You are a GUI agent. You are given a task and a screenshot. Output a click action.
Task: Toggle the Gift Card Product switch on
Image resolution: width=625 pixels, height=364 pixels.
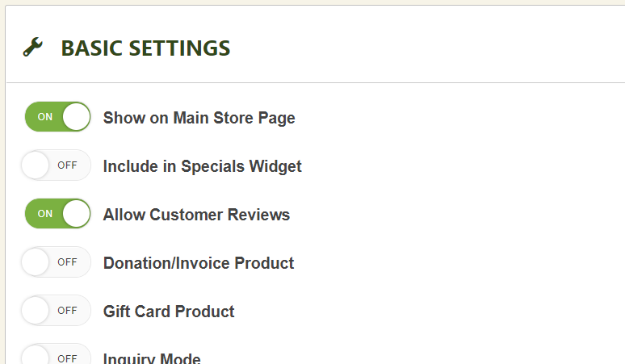(x=57, y=311)
